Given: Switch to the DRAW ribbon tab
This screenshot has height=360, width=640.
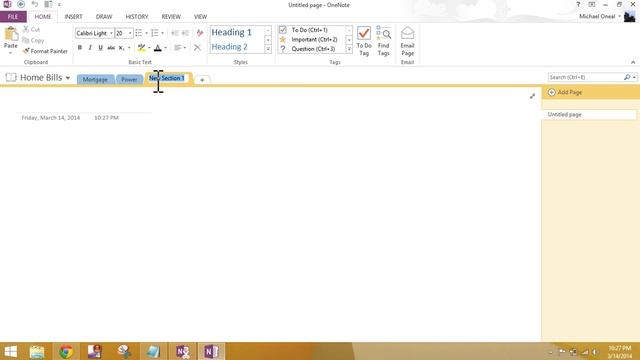Looking at the screenshot, I should tap(104, 17).
